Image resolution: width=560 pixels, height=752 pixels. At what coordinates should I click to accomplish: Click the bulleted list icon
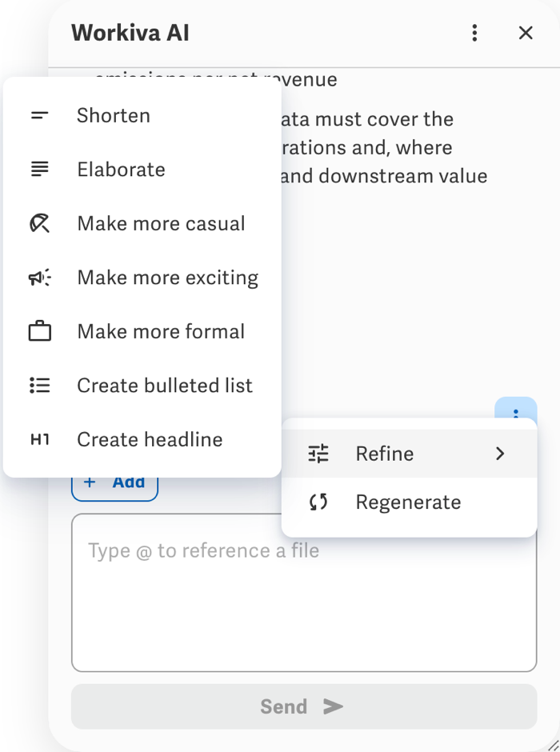coord(40,386)
